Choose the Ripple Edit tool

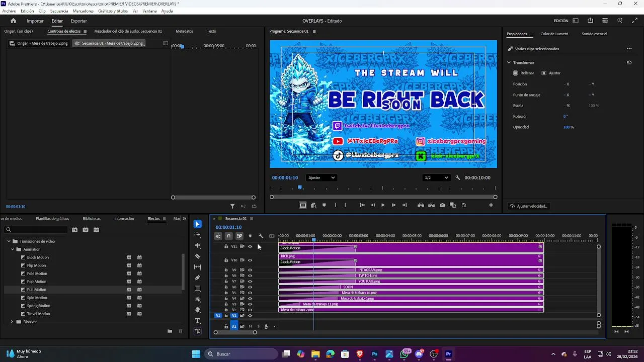tap(198, 245)
